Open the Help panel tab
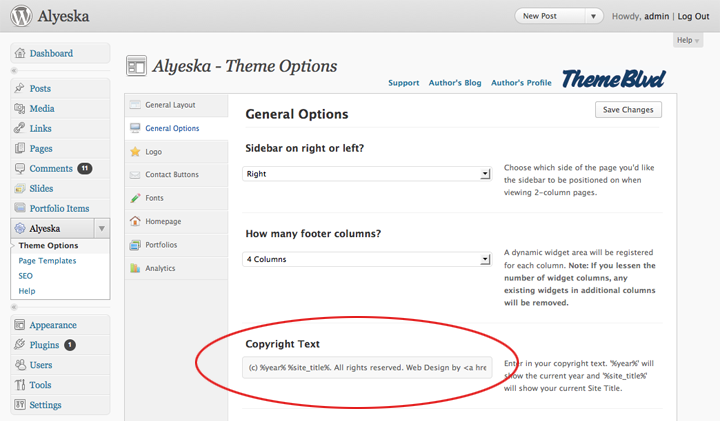This screenshot has height=421, width=720. [688, 40]
